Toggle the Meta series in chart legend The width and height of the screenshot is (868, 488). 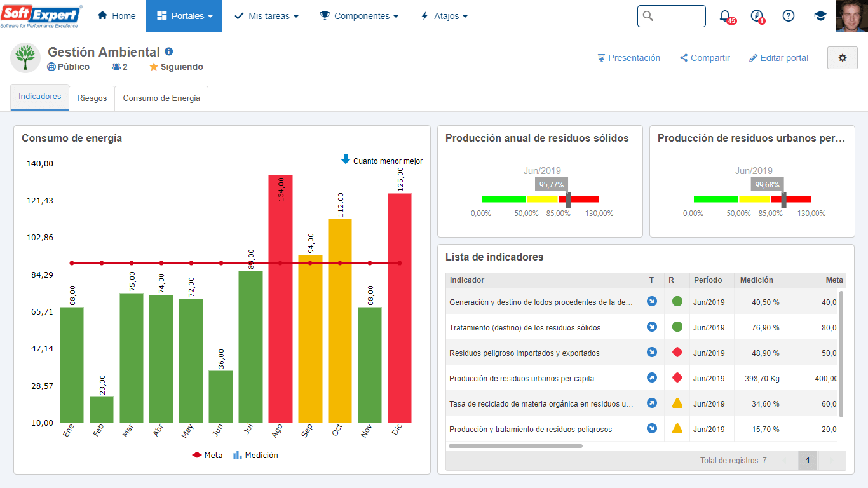click(x=207, y=455)
